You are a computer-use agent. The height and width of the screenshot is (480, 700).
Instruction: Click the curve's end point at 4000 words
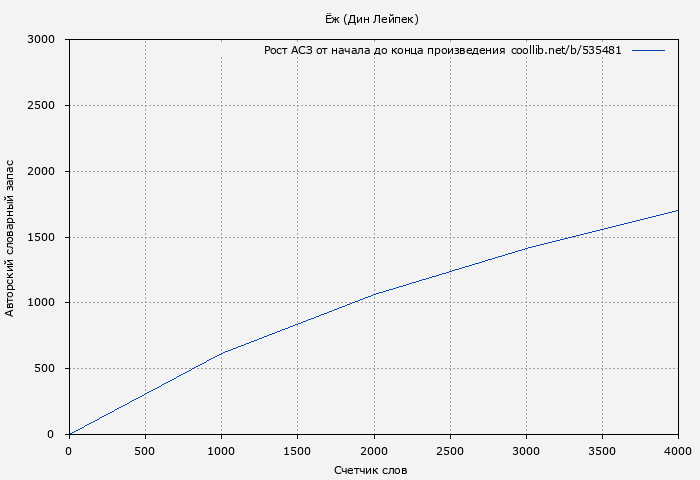[677, 210]
